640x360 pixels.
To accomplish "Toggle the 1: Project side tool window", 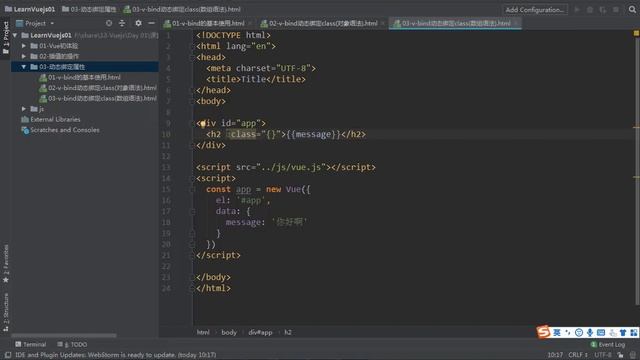I will click(5, 38).
